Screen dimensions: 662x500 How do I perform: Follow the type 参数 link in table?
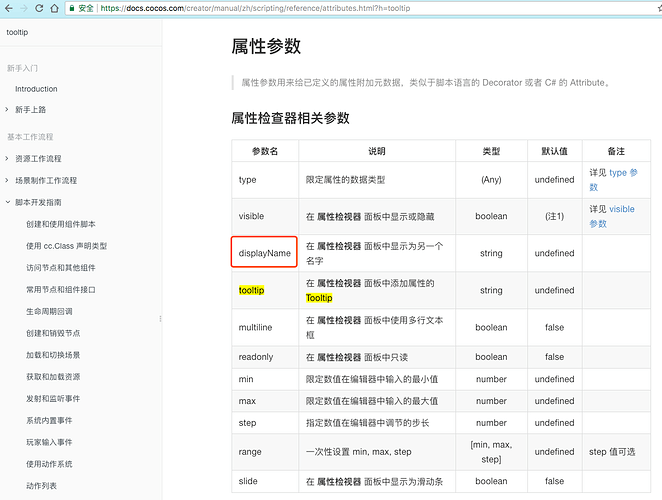[x=623, y=173]
